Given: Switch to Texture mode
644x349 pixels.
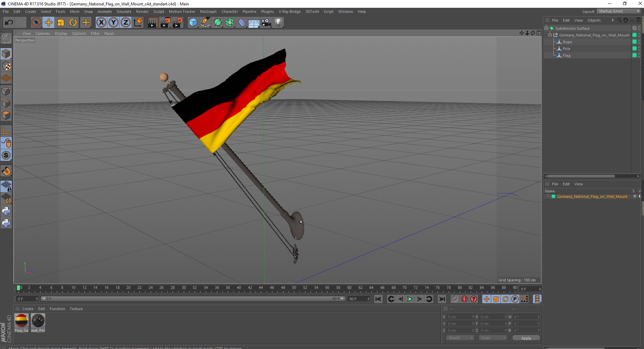Looking at the screenshot, I should click(6, 66).
